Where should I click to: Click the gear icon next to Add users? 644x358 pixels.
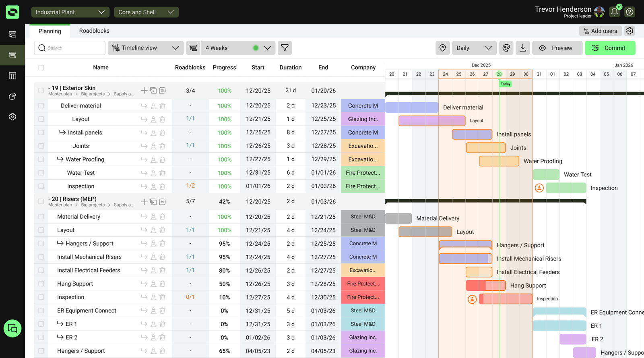[x=630, y=31]
